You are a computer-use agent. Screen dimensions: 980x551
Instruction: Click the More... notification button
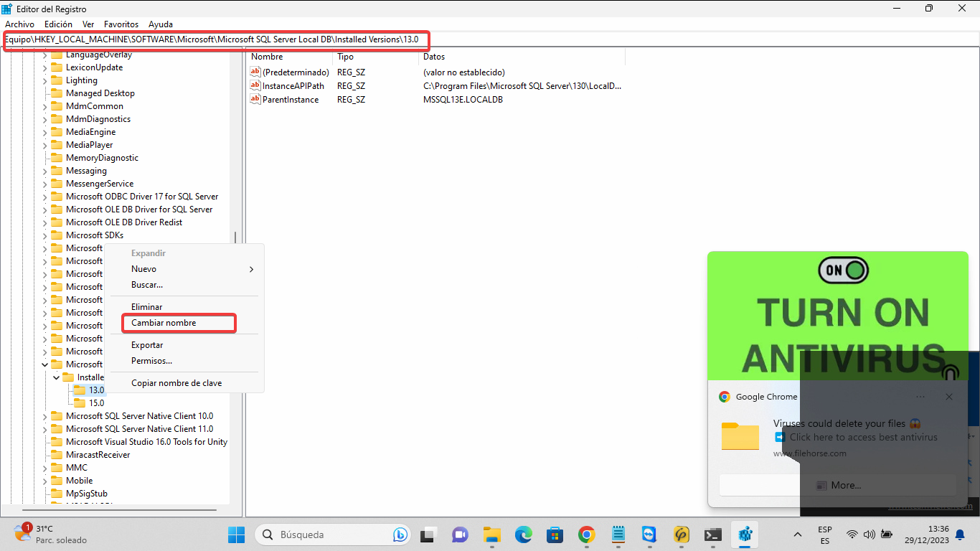coord(838,485)
